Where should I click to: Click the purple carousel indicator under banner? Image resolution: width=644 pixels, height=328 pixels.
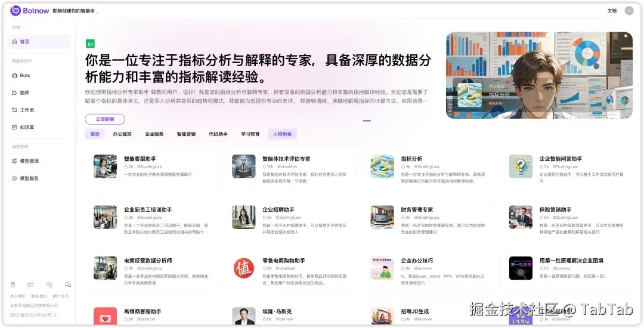point(367,120)
